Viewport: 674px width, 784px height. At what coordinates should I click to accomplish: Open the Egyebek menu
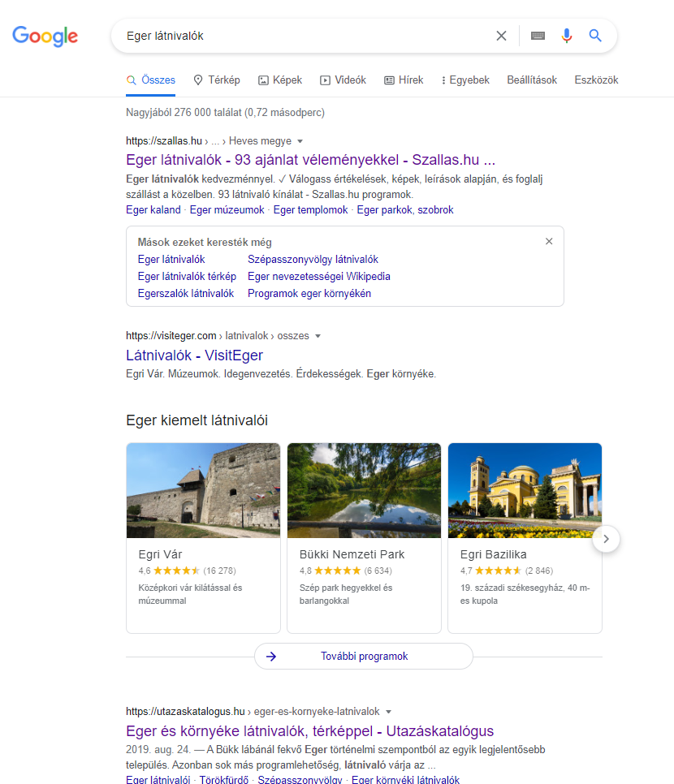click(465, 80)
